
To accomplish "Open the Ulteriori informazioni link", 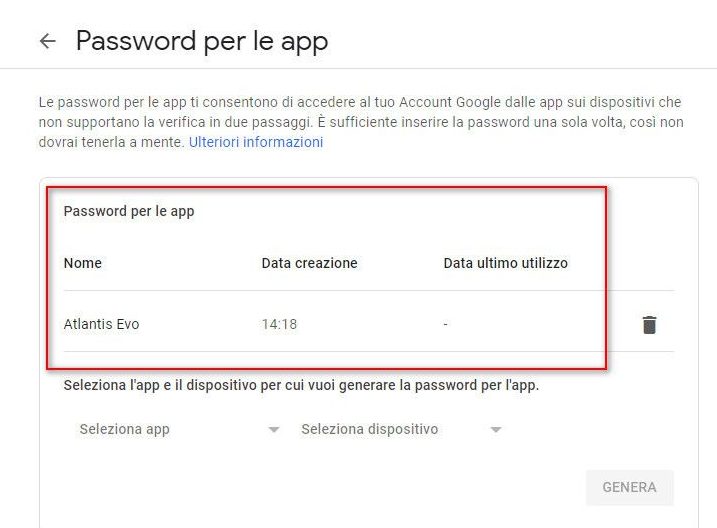I will pos(256,142).
